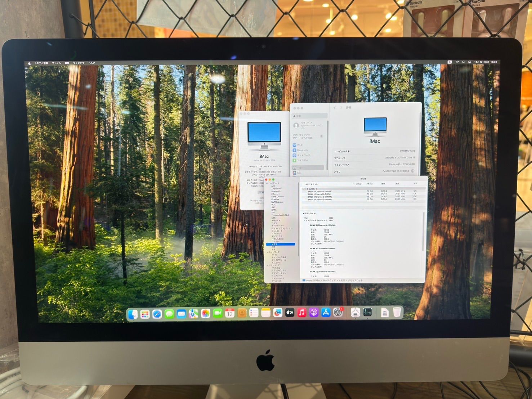Open the ヘルプ menu
This screenshot has width=532, height=399.
tap(91, 62)
